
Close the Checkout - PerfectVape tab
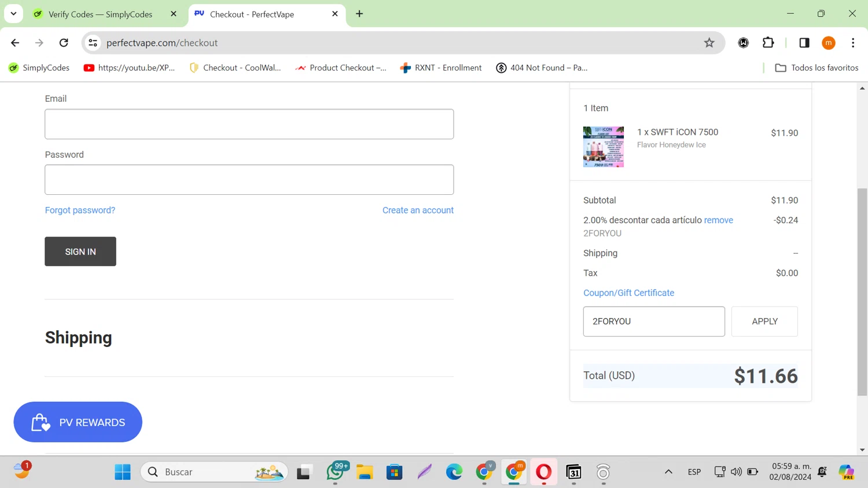tap(335, 14)
